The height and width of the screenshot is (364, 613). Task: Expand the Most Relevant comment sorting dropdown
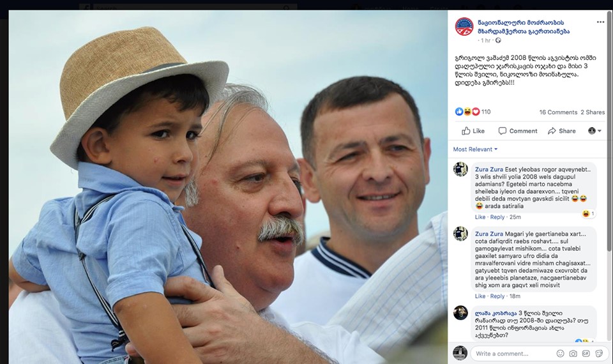[x=475, y=149]
